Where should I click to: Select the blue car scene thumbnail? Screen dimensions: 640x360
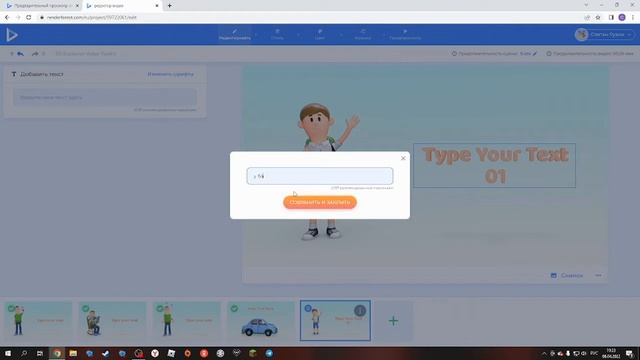[261, 321]
